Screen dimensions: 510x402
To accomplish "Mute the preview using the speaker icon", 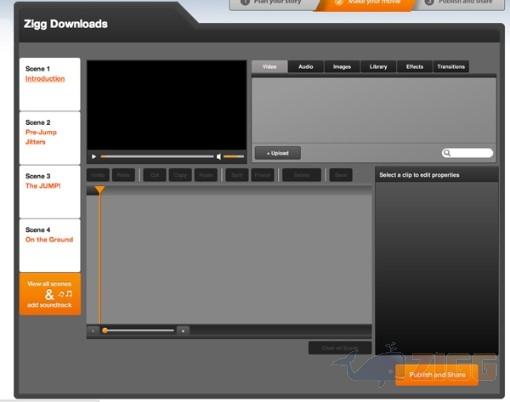I will click(219, 156).
